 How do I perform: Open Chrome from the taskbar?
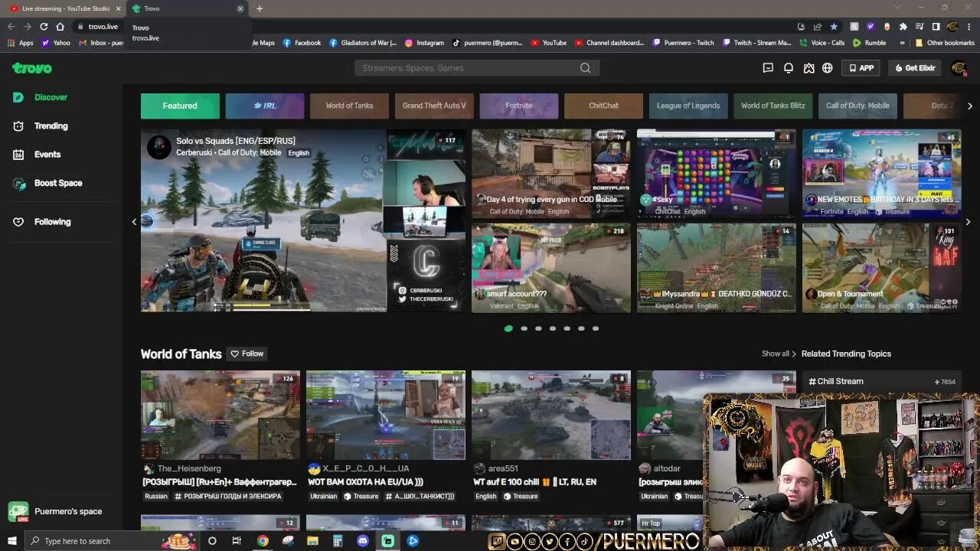tap(263, 541)
